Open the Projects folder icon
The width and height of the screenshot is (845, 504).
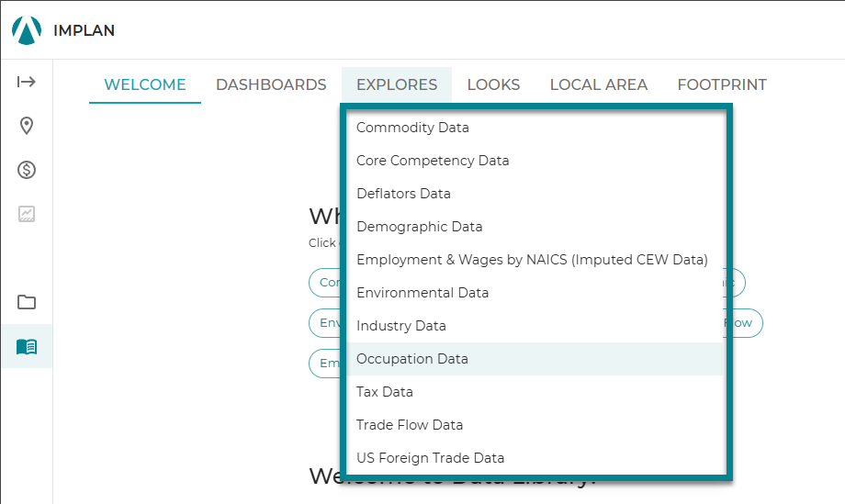click(27, 302)
